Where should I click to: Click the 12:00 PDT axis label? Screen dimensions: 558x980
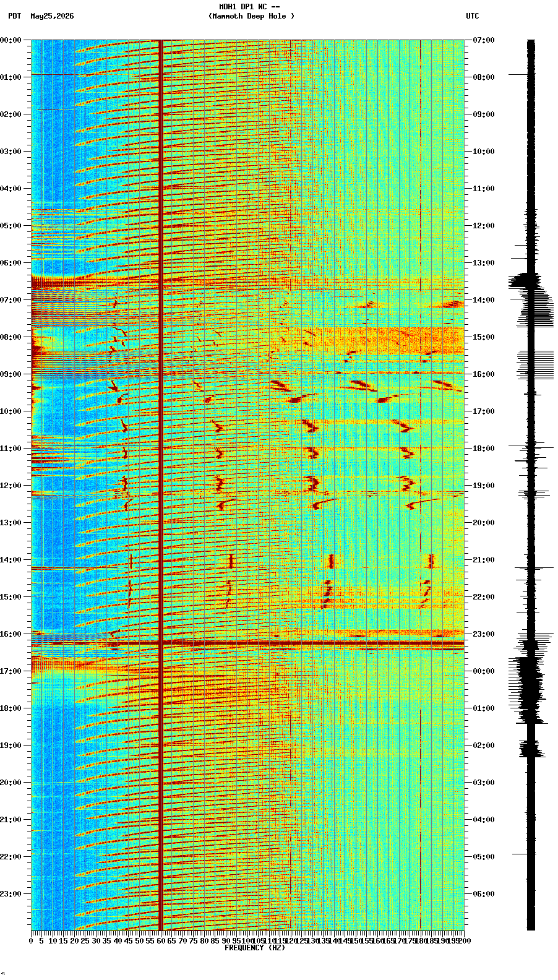click(x=11, y=486)
